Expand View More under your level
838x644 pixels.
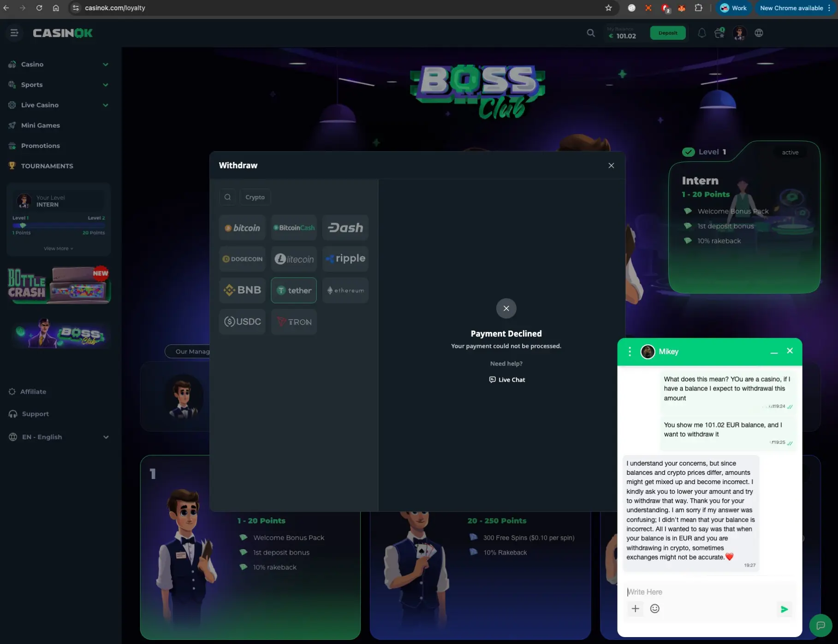point(58,248)
